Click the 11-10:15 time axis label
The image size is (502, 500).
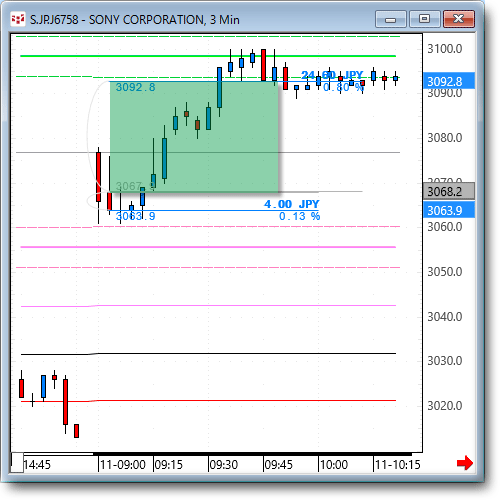click(x=398, y=464)
